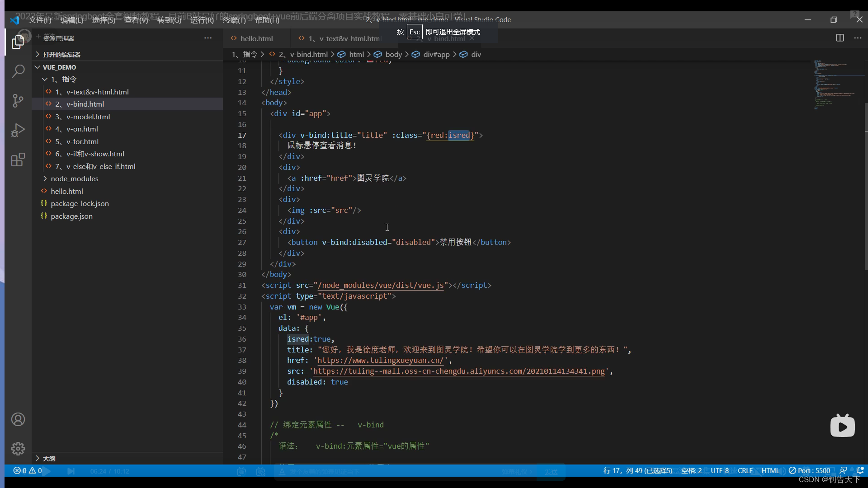Click the UTF-8 encoding indicator

coord(719,471)
